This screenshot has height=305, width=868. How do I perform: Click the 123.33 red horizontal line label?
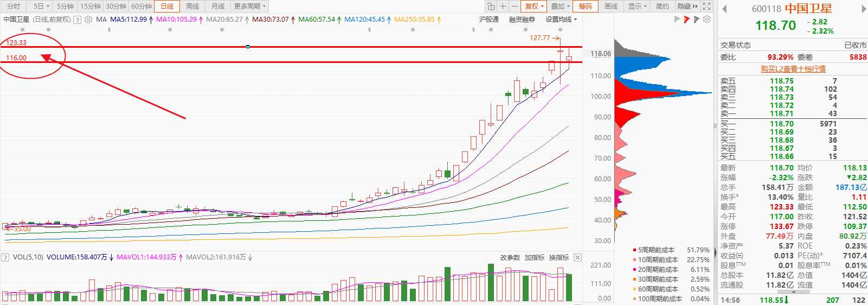[16, 42]
